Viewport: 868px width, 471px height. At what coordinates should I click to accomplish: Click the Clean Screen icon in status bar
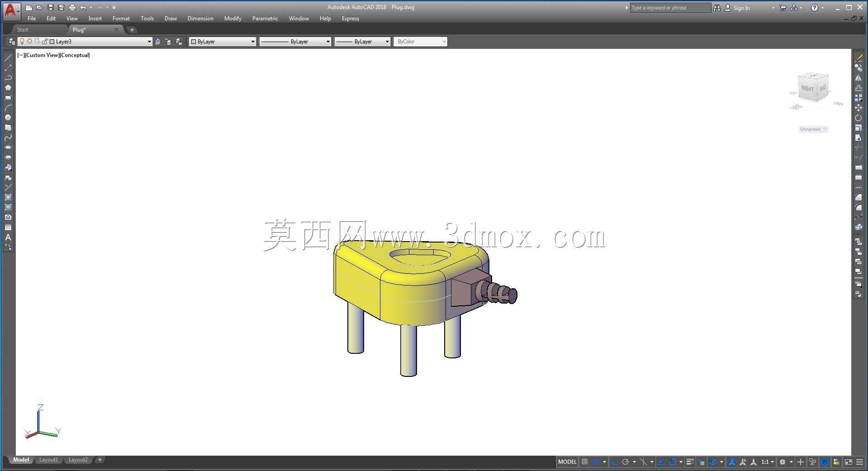pos(849,462)
